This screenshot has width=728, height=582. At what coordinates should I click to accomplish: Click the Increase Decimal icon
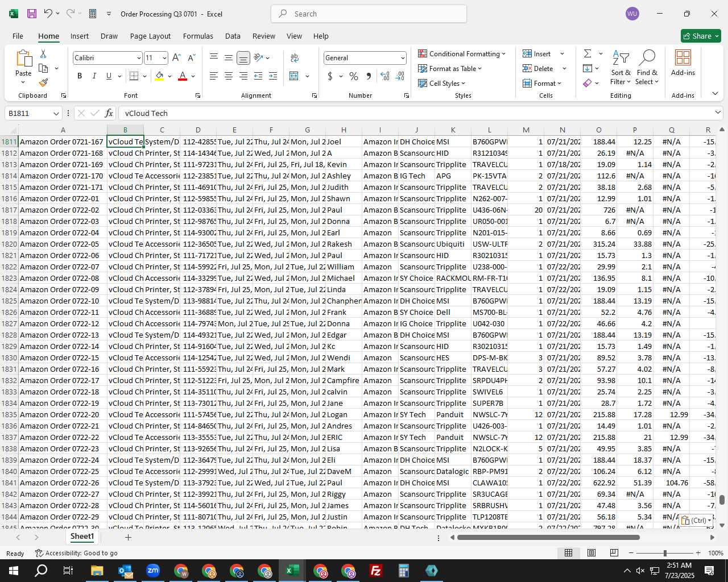[x=385, y=76]
